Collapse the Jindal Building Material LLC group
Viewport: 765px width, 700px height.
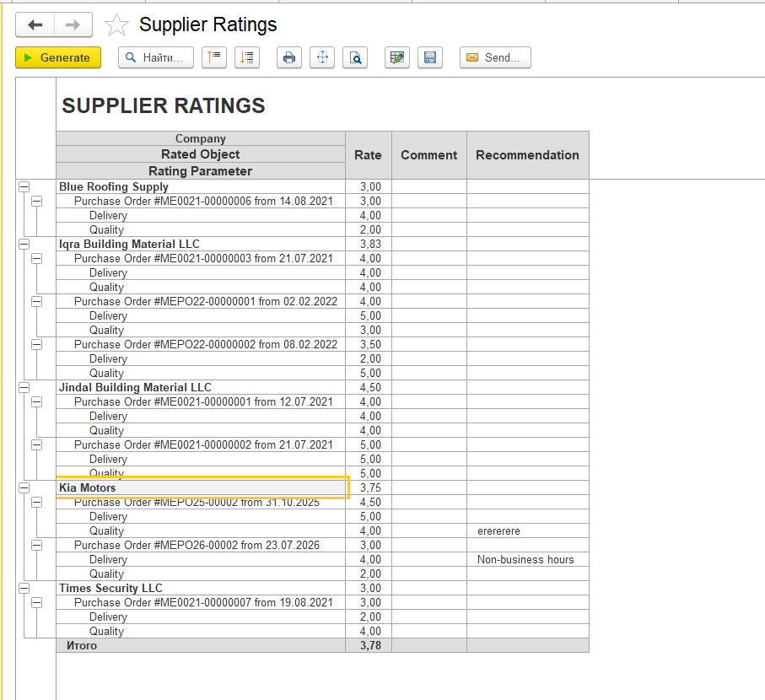click(x=24, y=387)
